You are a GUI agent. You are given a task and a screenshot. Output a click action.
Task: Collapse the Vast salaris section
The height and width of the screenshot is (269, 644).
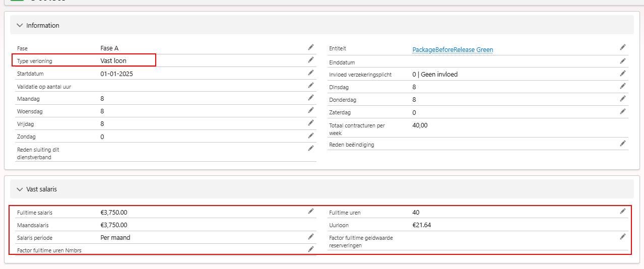20,189
